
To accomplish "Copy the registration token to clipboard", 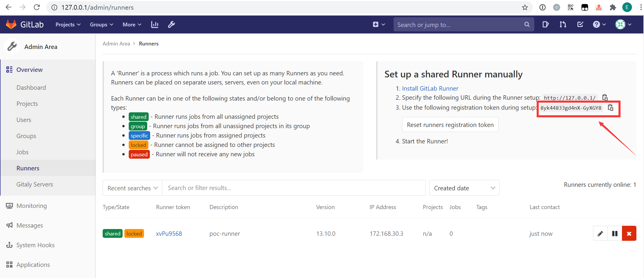I will (611, 108).
